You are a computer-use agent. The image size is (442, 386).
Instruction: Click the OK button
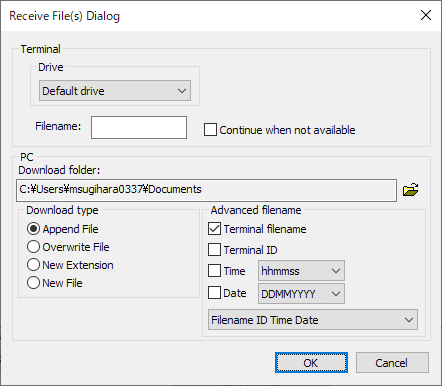[x=311, y=363]
